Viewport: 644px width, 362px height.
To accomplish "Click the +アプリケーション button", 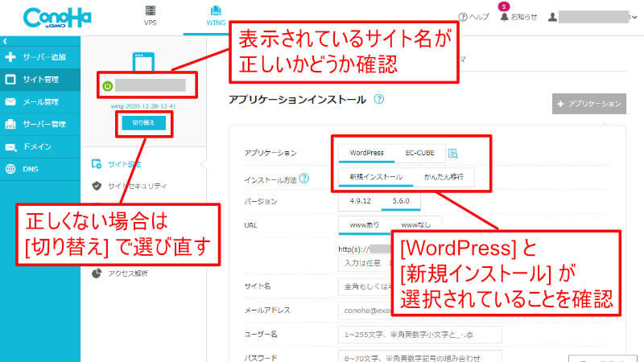I will (x=589, y=104).
